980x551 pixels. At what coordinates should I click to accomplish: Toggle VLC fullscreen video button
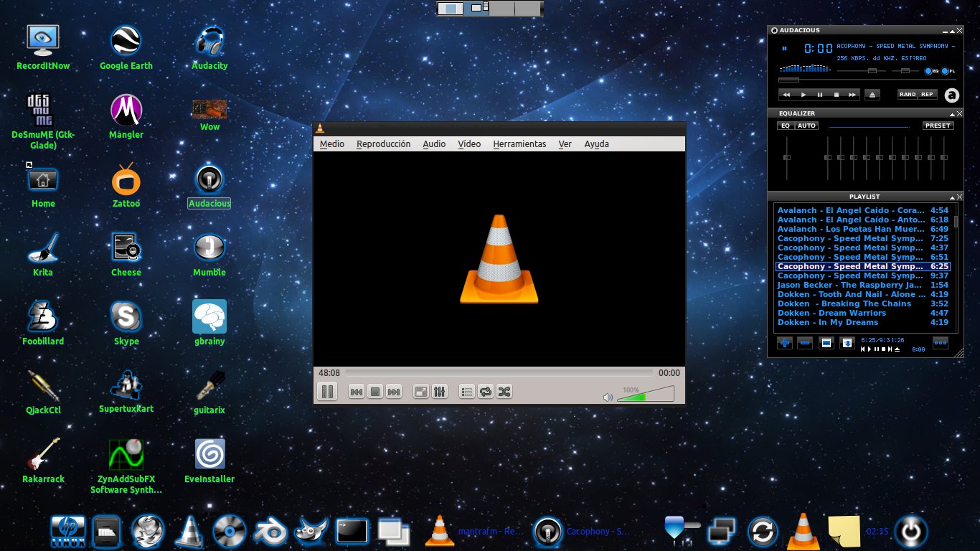point(421,392)
